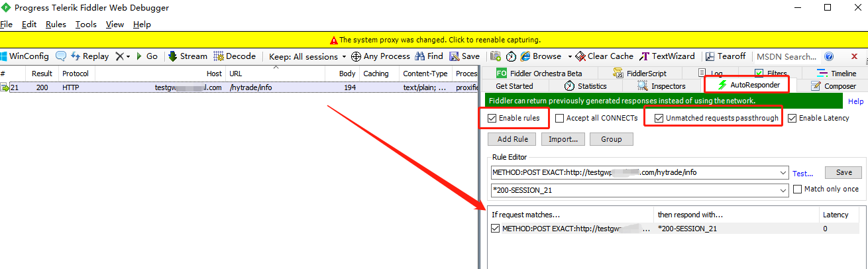Open the Remove X dropdown arrow

point(129,57)
